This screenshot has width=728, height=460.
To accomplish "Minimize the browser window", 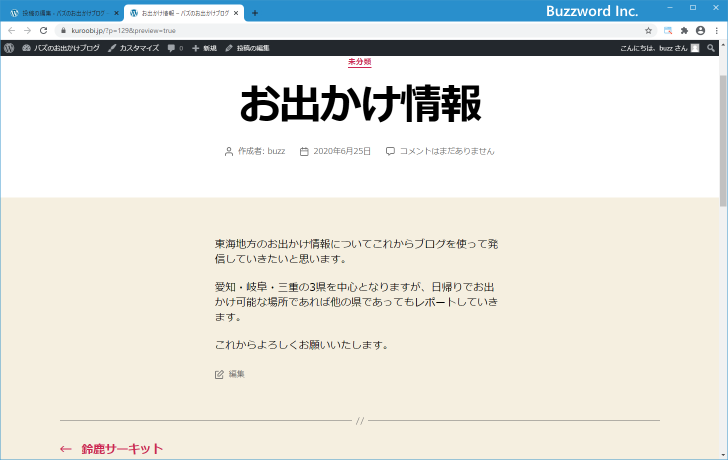I will click(670, 7).
